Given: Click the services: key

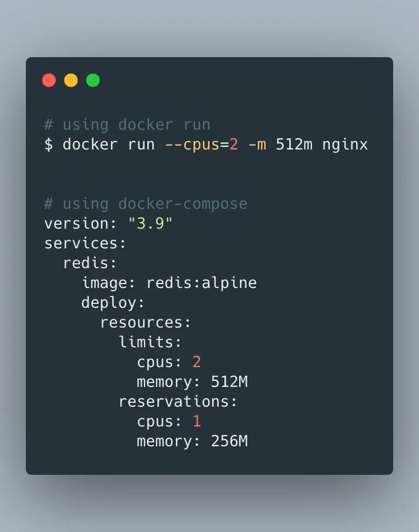Looking at the screenshot, I should click(85, 243).
